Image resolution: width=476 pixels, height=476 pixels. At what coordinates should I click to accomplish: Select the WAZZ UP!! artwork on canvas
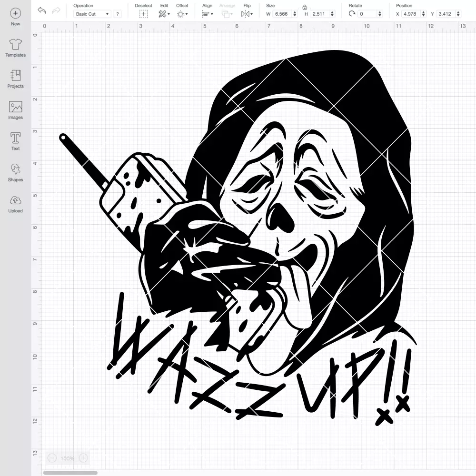tap(238, 238)
